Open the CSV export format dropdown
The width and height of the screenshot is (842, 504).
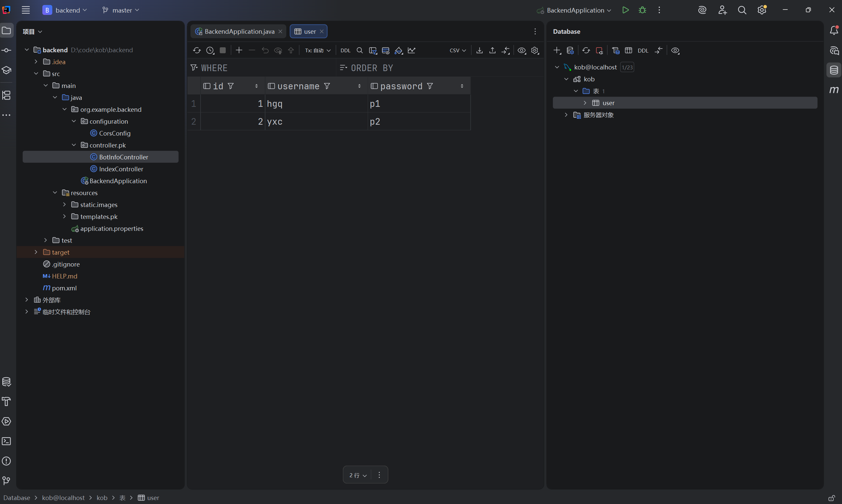[x=457, y=50]
